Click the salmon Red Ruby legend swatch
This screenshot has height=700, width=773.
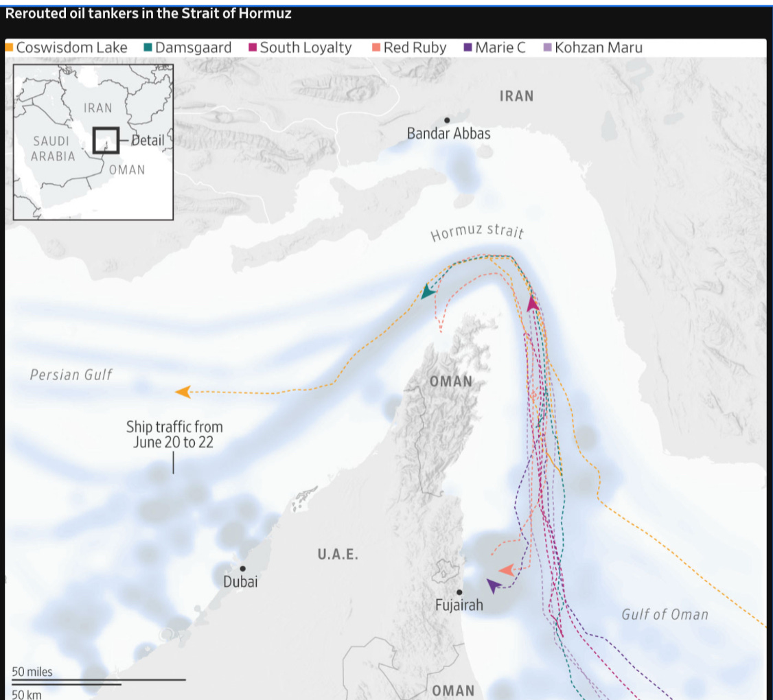376,47
